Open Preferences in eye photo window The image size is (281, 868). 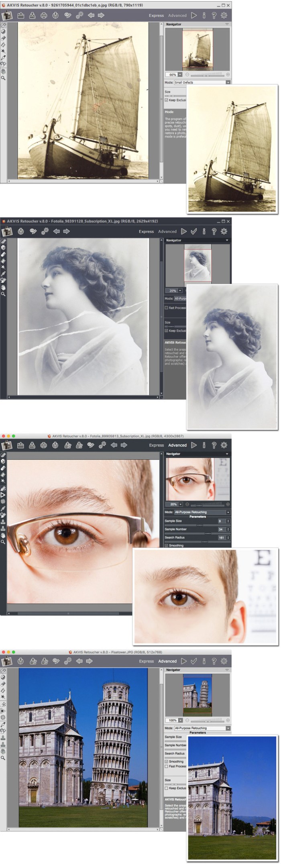(224, 445)
